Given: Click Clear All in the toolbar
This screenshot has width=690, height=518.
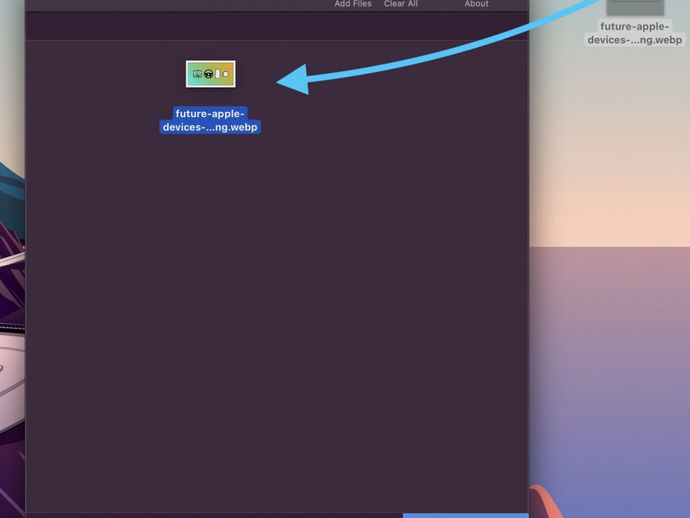Looking at the screenshot, I should [x=400, y=4].
